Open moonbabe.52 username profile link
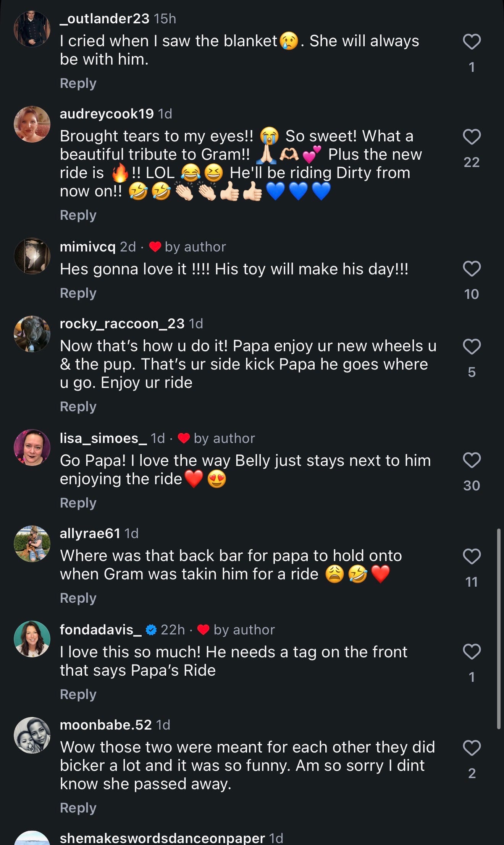Screen dimensions: 504x845 (105, 725)
